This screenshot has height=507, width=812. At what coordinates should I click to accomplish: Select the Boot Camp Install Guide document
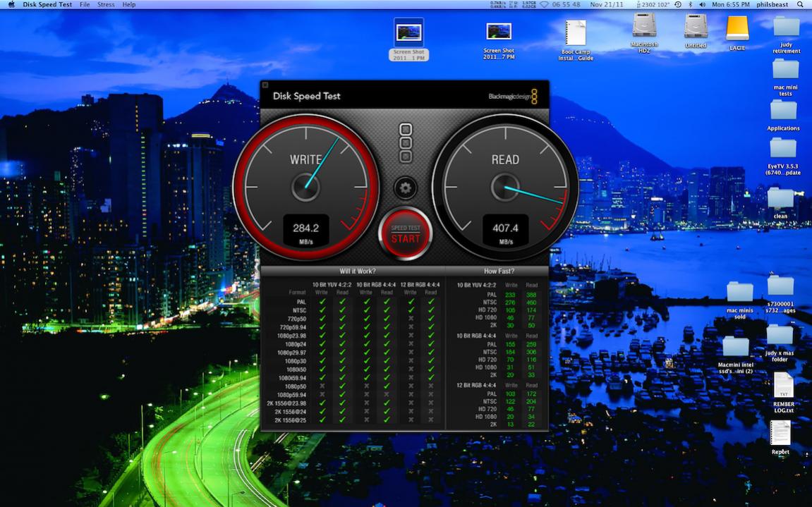576,40
